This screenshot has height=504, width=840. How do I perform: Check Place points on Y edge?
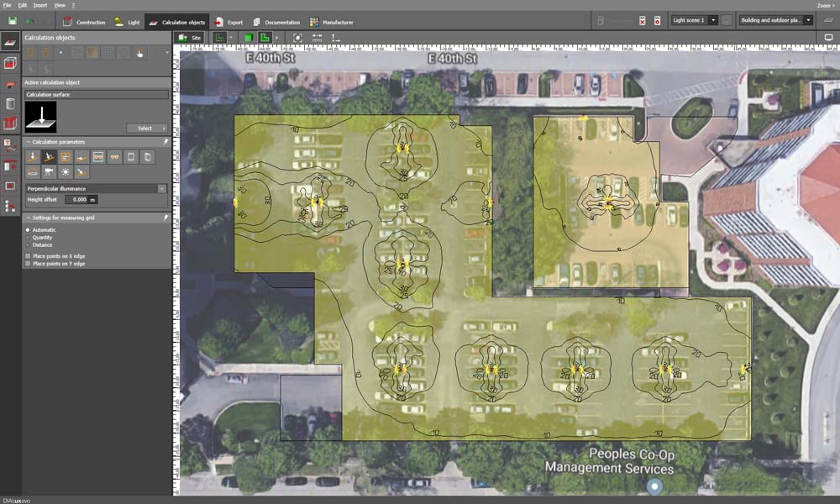[28, 264]
